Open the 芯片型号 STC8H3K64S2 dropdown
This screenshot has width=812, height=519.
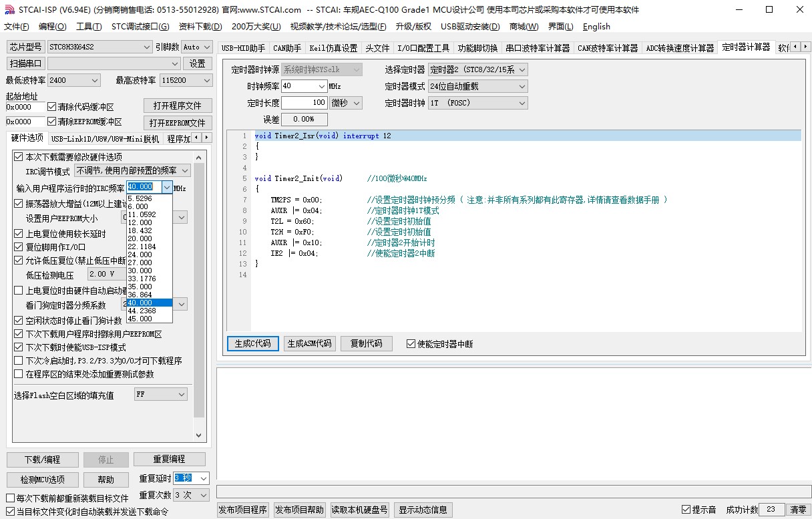coord(99,47)
